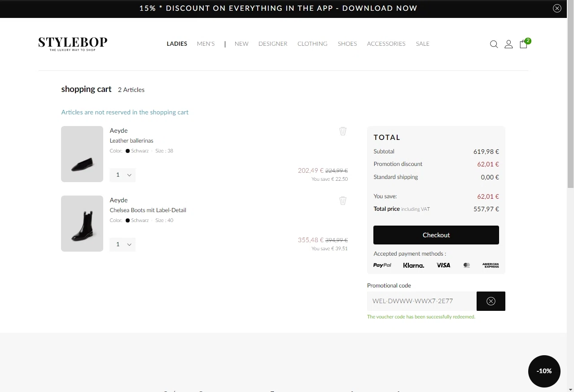Image resolution: width=574 pixels, height=392 pixels.
Task: Click the app discount banner text
Action: [278, 8]
